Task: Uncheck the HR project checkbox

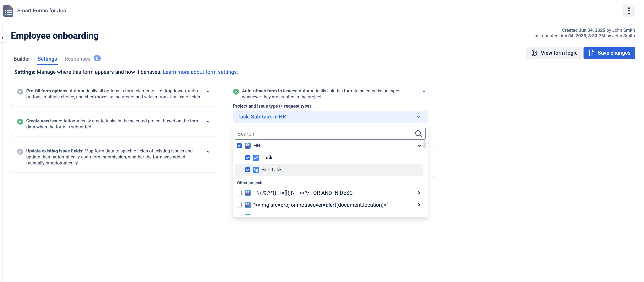Action: pyautogui.click(x=239, y=145)
